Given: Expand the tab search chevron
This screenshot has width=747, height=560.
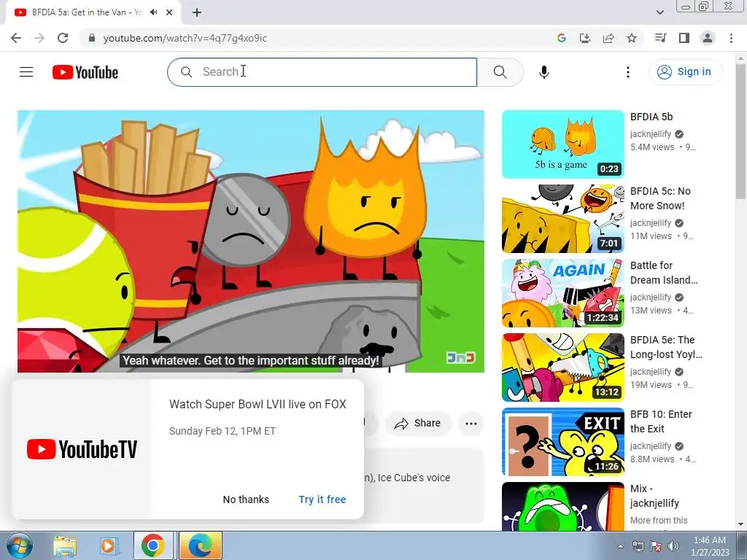Looking at the screenshot, I should [660, 12].
